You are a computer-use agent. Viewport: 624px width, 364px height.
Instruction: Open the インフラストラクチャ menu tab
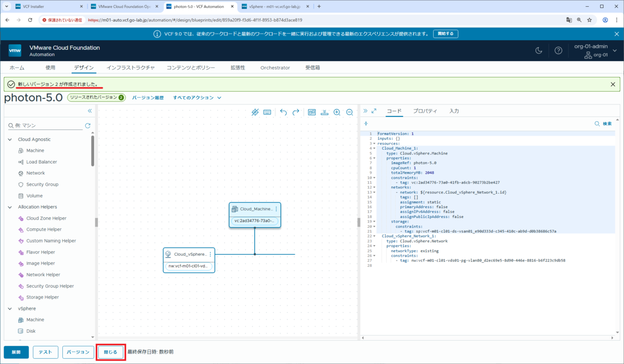point(131,68)
